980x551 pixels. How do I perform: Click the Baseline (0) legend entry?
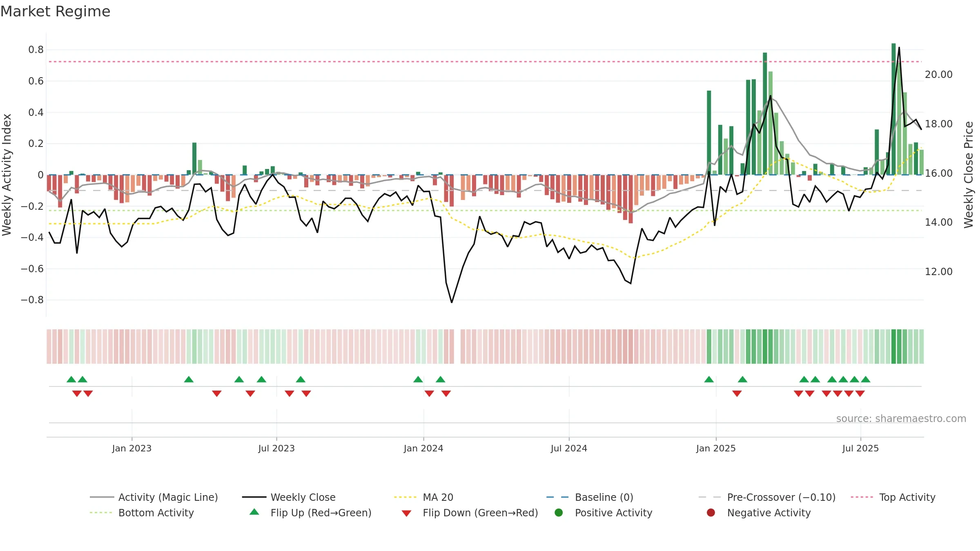pyautogui.click(x=590, y=497)
